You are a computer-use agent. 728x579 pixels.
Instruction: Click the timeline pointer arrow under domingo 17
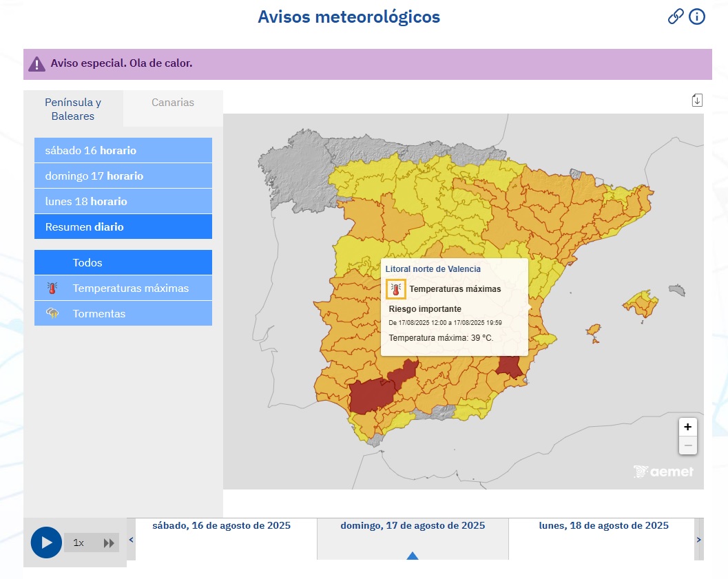tap(412, 554)
